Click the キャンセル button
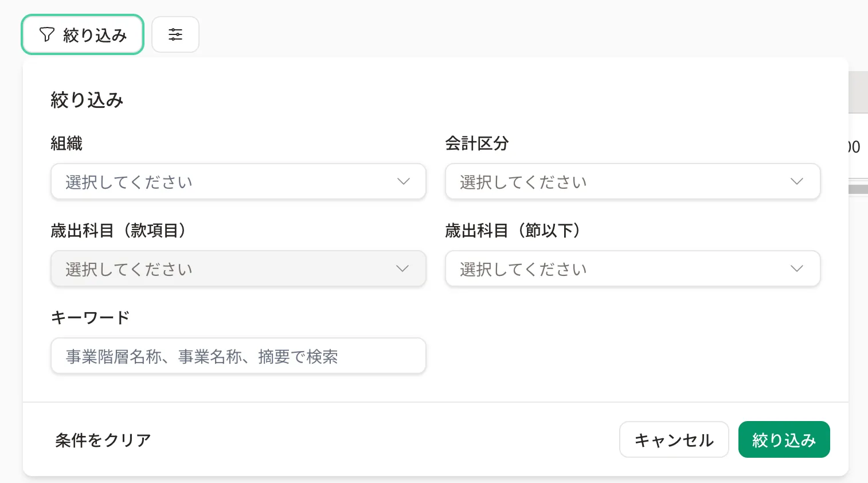This screenshot has width=868, height=483. click(674, 440)
